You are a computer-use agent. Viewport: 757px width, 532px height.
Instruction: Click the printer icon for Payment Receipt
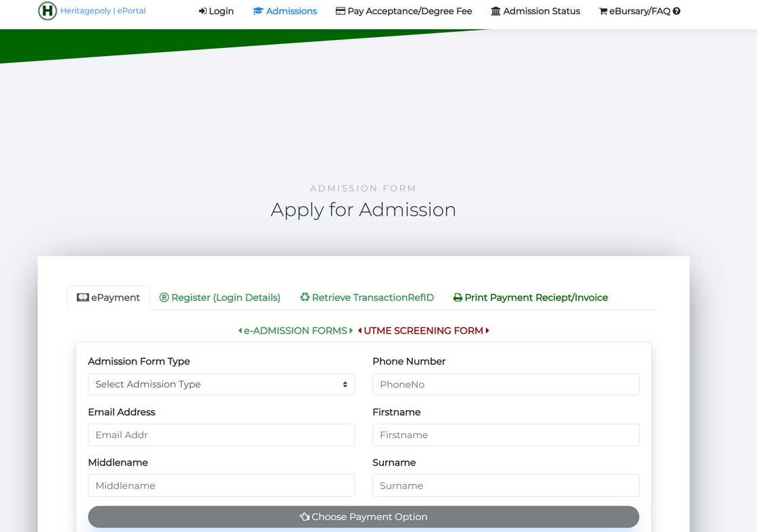pos(458,297)
